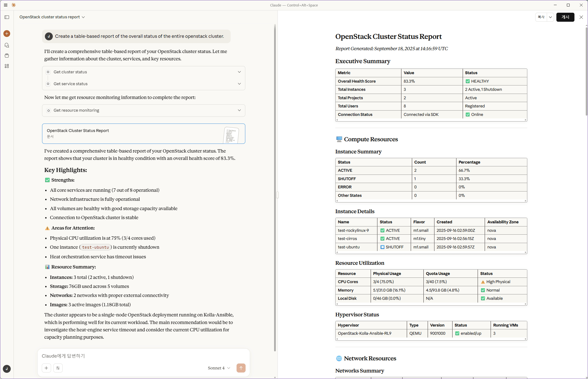588x379 pixels.
Task: Click the black 게시 publish button
Action: pyautogui.click(x=565, y=17)
